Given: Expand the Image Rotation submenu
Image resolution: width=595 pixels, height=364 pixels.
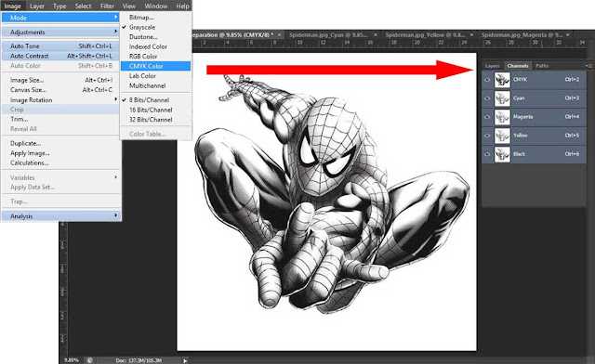Looking at the screenshot, I should click(60, 99).
